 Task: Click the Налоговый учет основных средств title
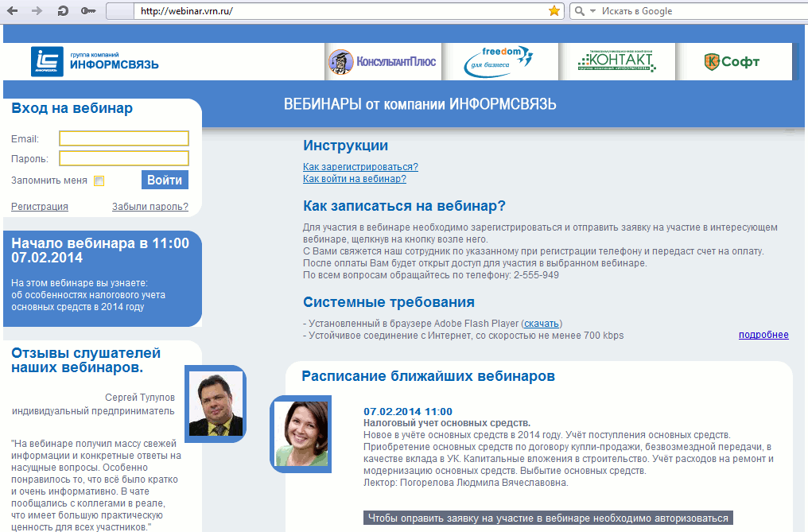(447, 423)
